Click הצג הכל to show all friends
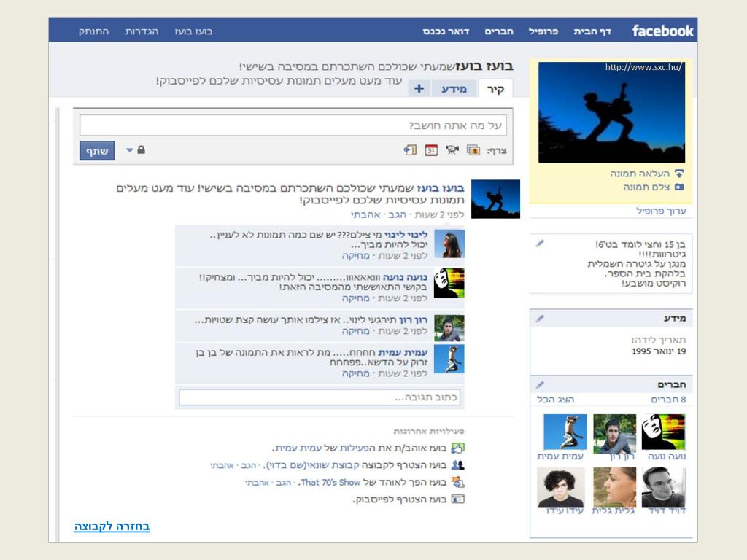Viewport: 747px width, 560px height. (555, 400)
